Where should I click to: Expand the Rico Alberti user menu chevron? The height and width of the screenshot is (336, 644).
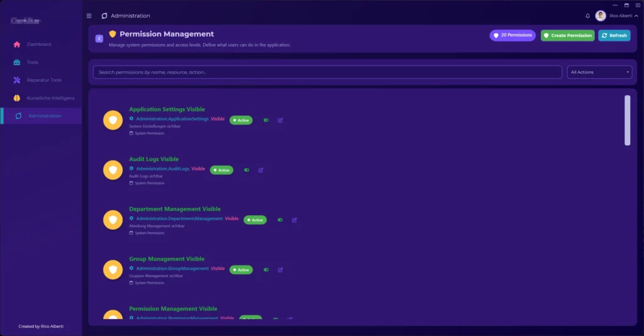[636, 16]
